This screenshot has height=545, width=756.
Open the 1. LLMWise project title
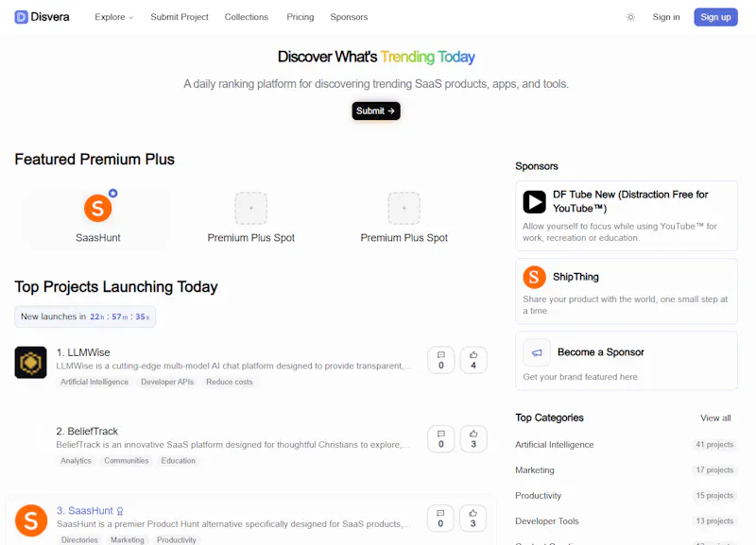click(83, 352)
